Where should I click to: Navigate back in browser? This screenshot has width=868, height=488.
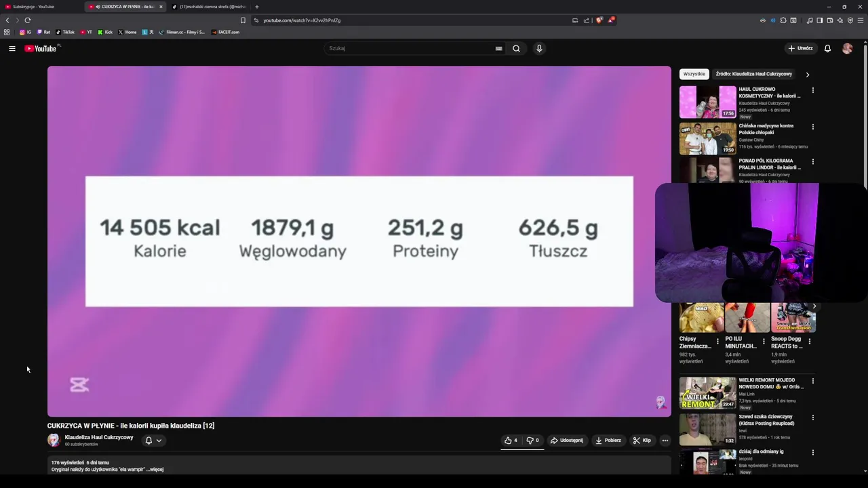coord(7,20)
